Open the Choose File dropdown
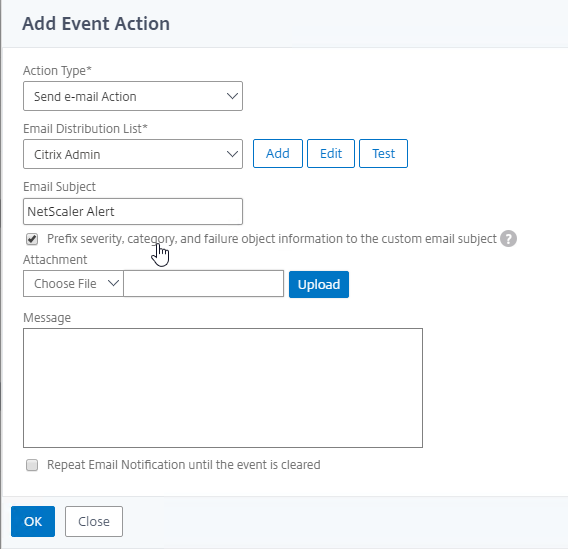Image resolution: width=568 pixels, height=549 pixels. point(73,284)
